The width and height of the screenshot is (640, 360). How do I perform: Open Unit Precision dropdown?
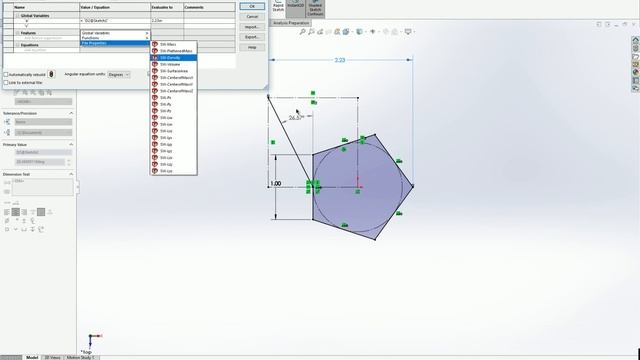[43, 133]
